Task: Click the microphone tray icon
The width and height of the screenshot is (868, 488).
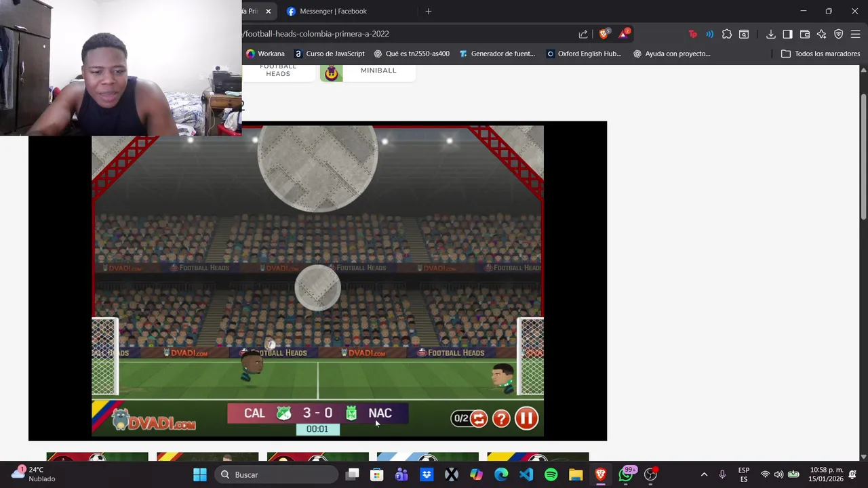Action: pos(722,474)
